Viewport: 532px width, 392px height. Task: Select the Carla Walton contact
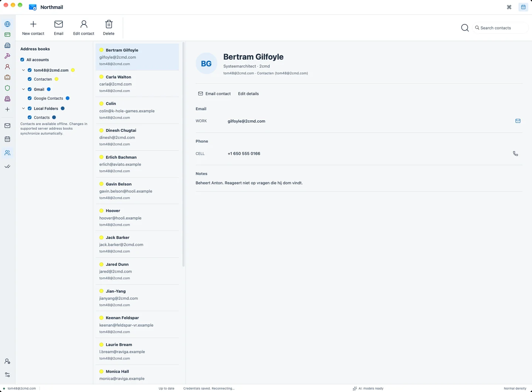click(137, 83)
